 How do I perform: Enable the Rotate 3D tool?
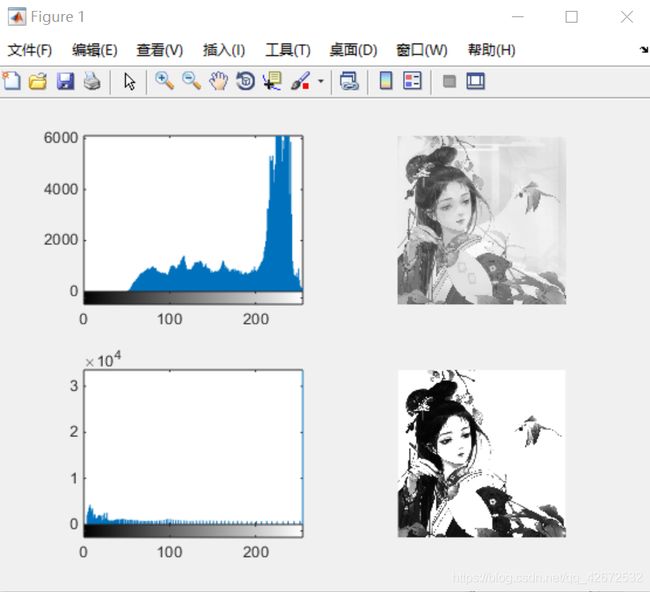(x=245, y=81)
